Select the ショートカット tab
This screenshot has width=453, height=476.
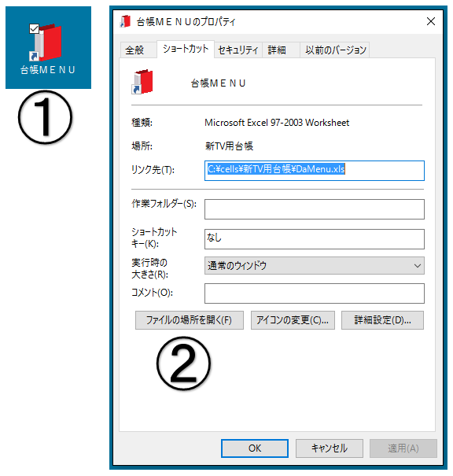click(186, 49)
